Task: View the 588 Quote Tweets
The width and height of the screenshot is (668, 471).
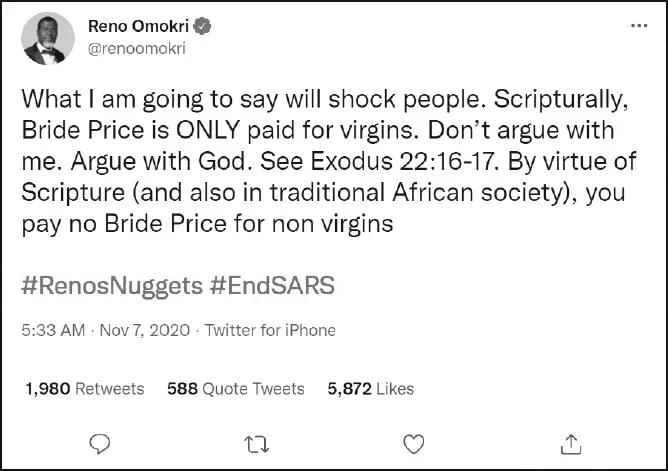Action: [235, 389]
